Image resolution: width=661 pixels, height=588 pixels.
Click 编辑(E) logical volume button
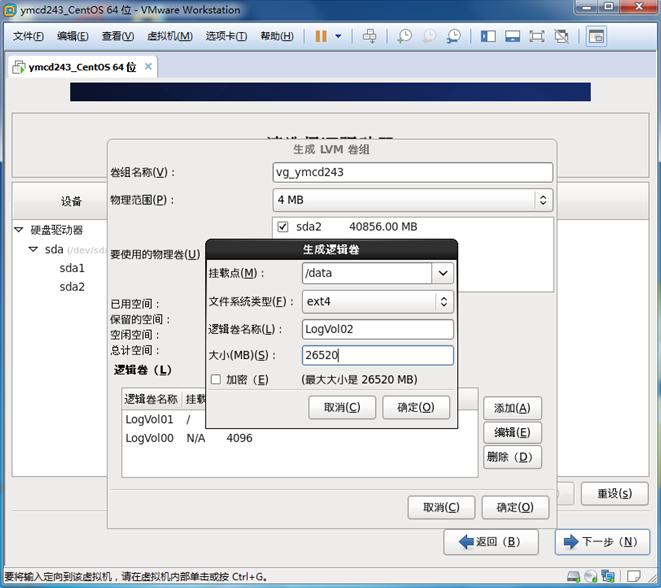pos(512,432)
